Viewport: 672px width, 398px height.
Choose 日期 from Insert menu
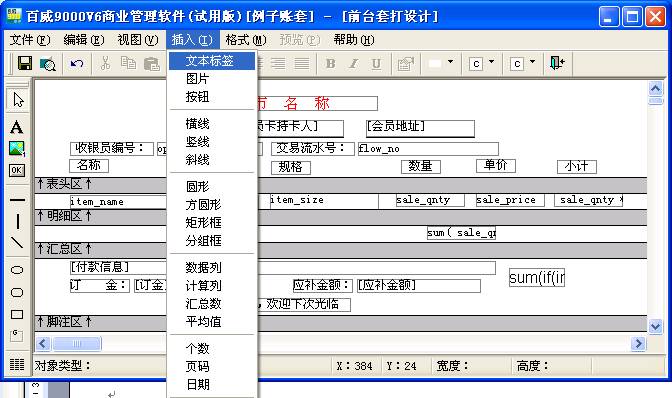(x=212, y=385)
